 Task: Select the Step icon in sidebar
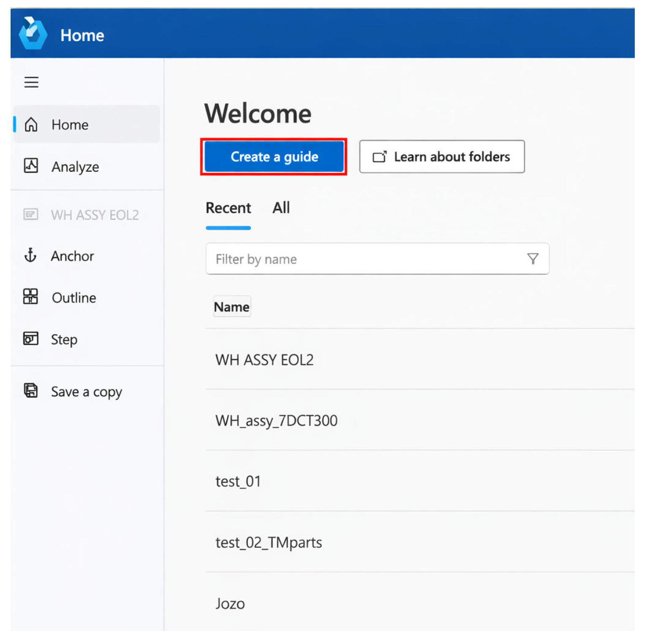[x=31, y=338]
